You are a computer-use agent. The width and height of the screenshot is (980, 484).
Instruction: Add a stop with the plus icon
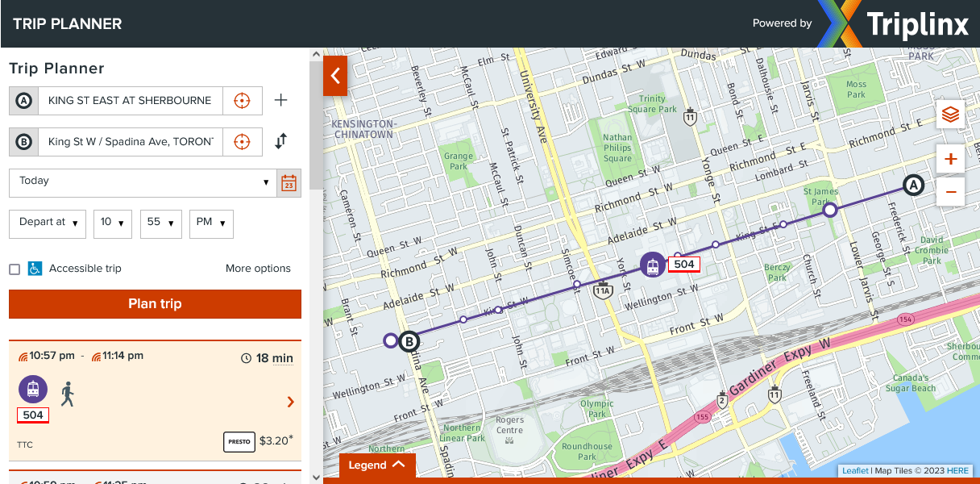click(x=280, y=101)
